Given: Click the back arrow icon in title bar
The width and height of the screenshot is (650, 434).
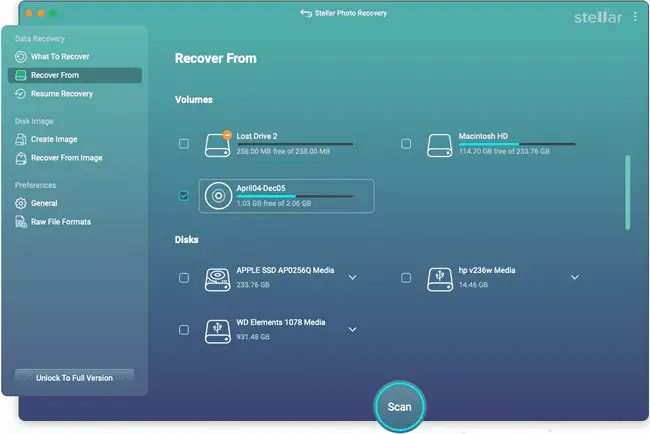Looking at the screenshot, I should pyautogui.click(x=306, y=13).
